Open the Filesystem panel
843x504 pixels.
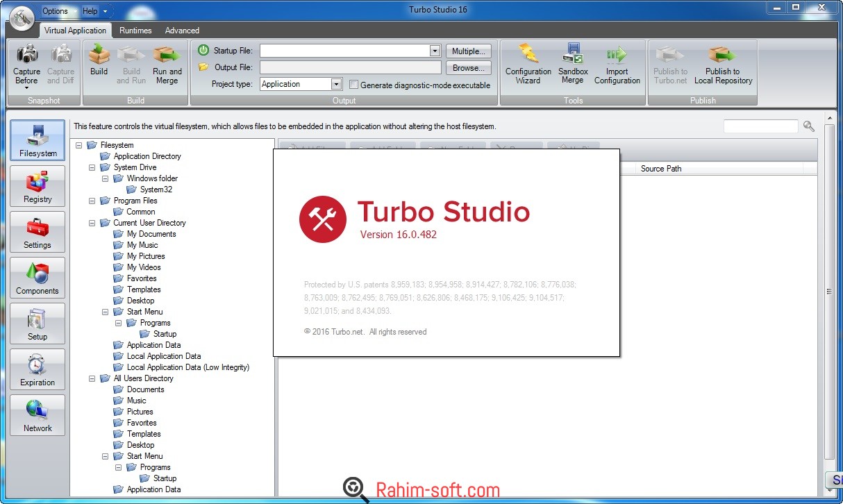37,140
